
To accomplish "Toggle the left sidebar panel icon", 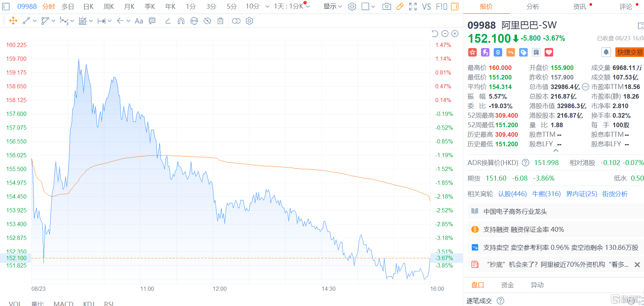I will click(6, 6).
